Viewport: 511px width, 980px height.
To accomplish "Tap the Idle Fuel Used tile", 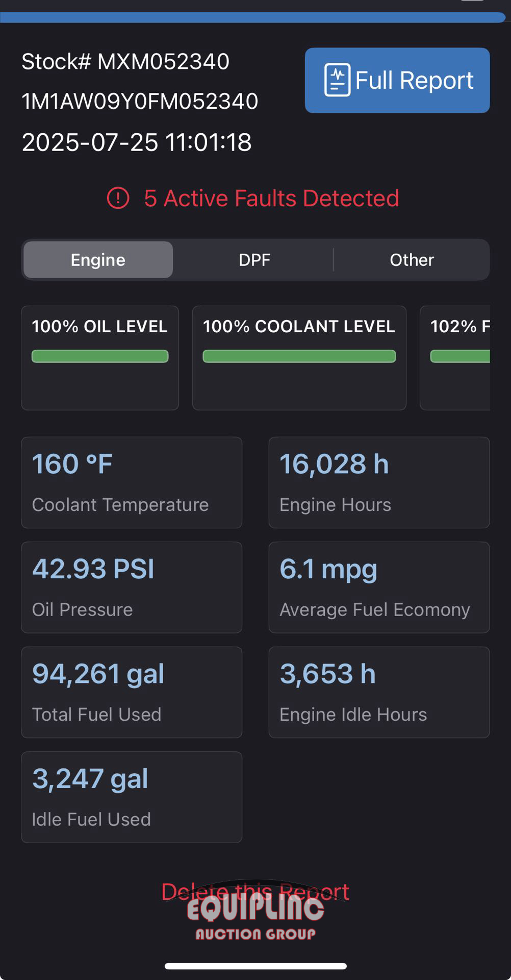I will click(x=131, y=797).
